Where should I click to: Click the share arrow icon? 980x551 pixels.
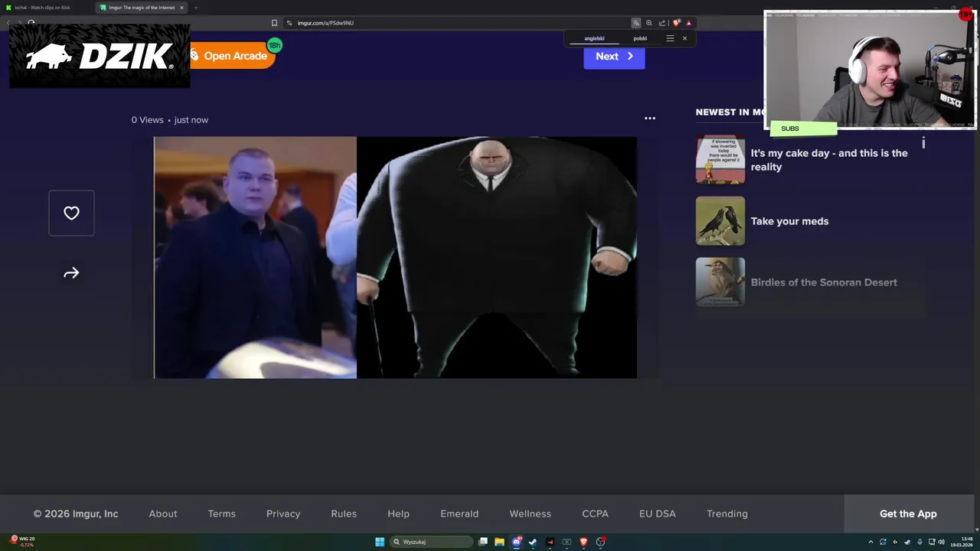tap(71, 273)
